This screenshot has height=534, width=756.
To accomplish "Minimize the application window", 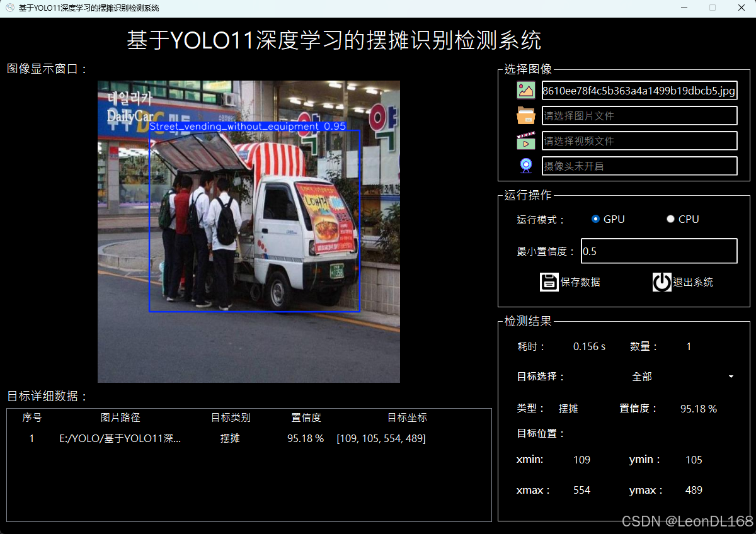I will 684,8.
